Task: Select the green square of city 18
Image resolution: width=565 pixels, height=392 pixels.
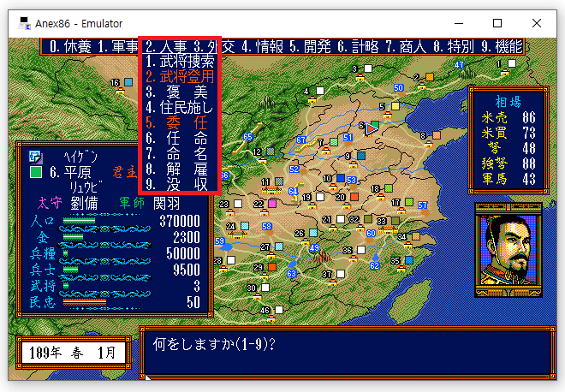Action: [x=389, y=188]
